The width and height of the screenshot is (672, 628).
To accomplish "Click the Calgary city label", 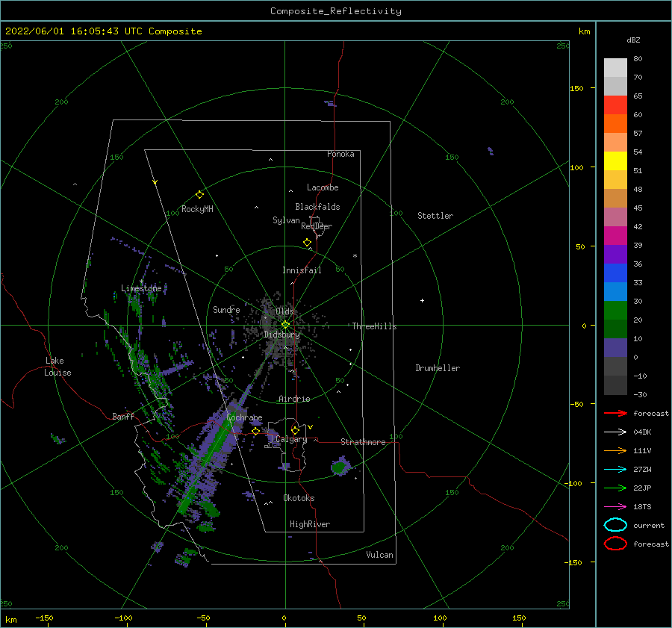I will (291, 439).
